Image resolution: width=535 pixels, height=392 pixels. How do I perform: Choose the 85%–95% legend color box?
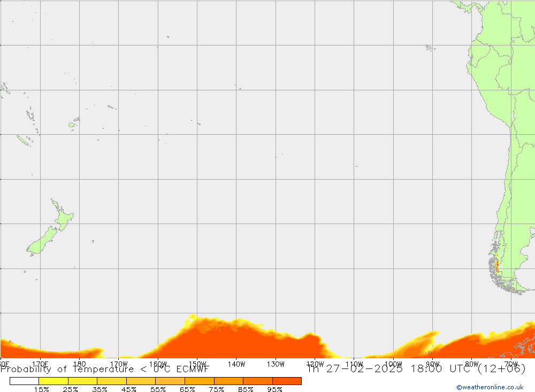[x=258, y=381]
